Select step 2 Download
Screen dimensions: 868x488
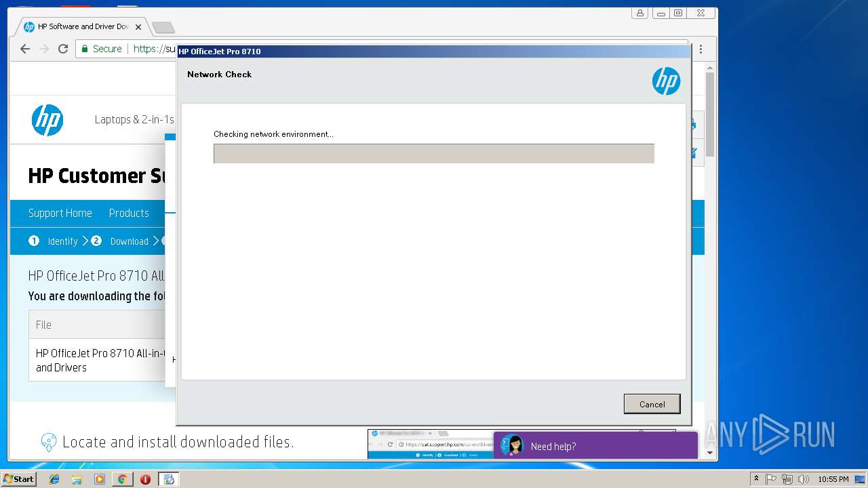pyautogui.click(x=120, y=241)
